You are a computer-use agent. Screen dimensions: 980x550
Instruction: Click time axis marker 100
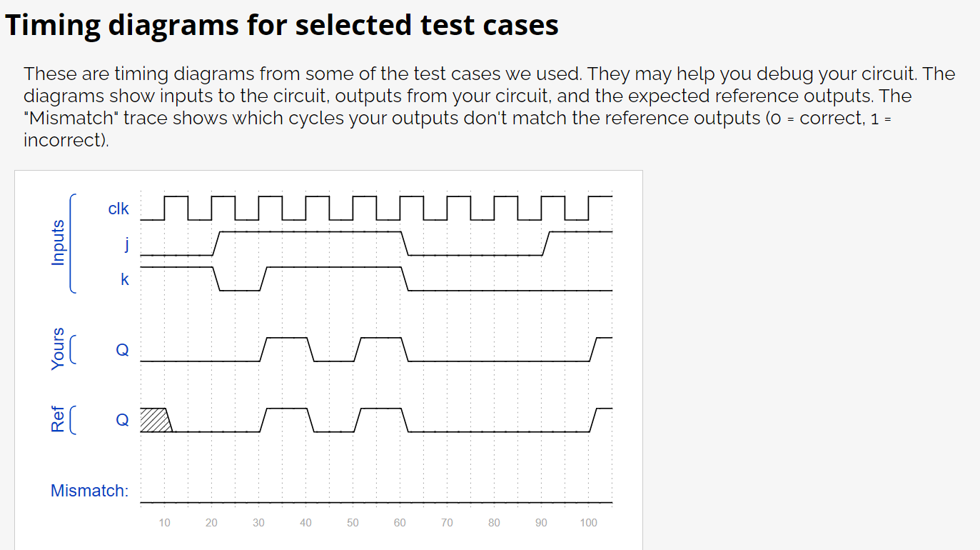(588, 523)
